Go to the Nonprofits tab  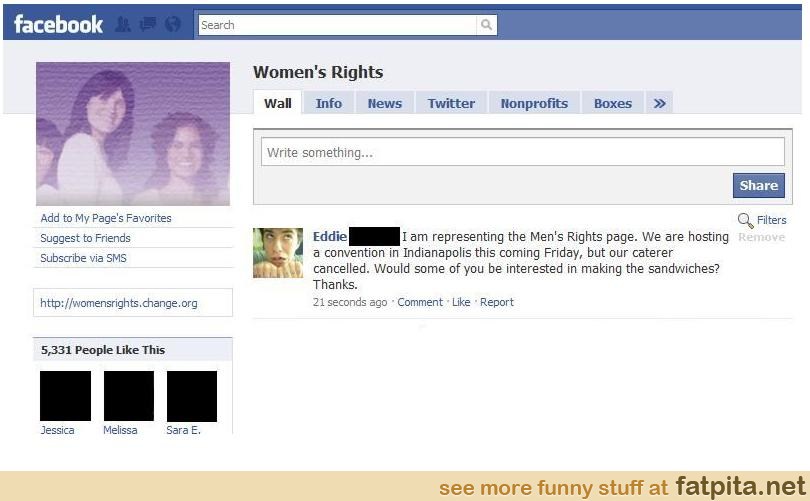point(534,103)
